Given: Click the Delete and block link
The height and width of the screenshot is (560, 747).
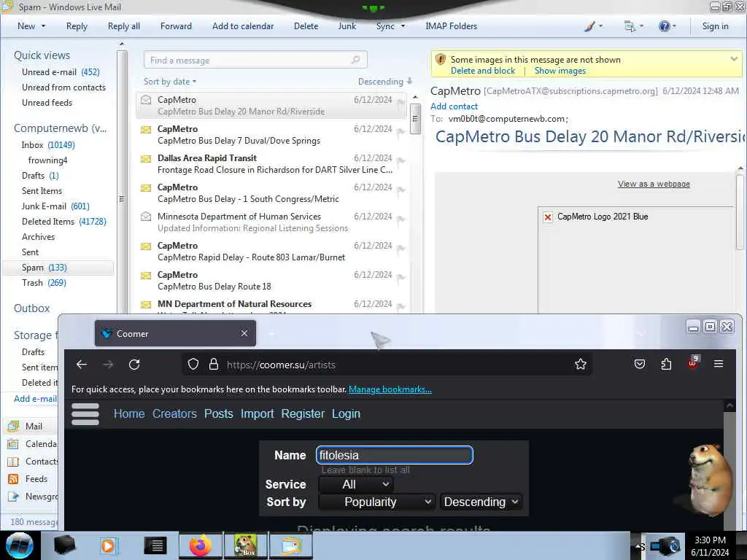Looking at the screenshot, I should (483, 71).
